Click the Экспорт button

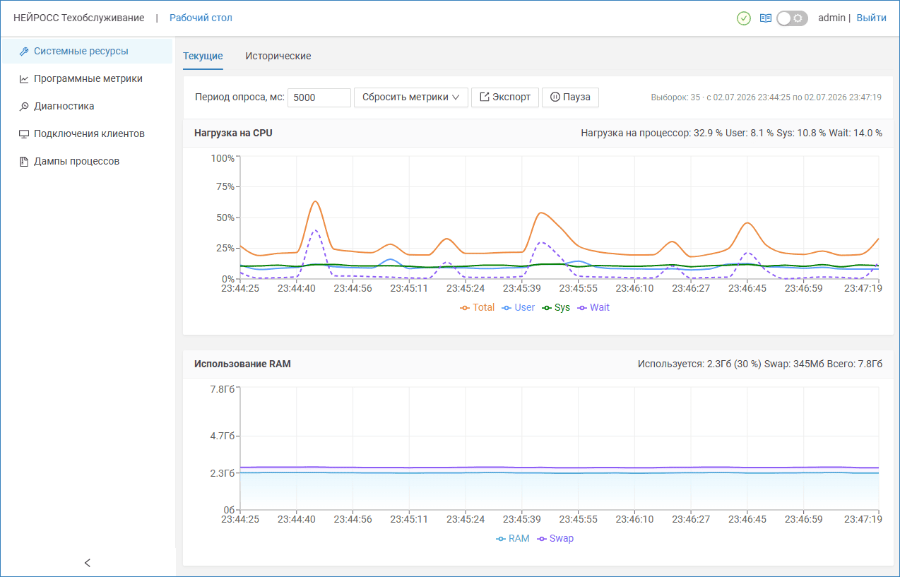505,98
